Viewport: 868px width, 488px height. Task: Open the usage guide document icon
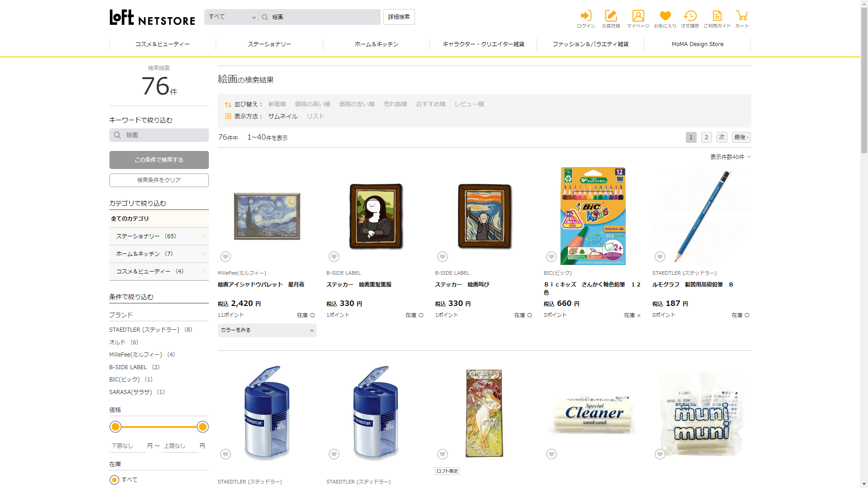pos(717,16)
